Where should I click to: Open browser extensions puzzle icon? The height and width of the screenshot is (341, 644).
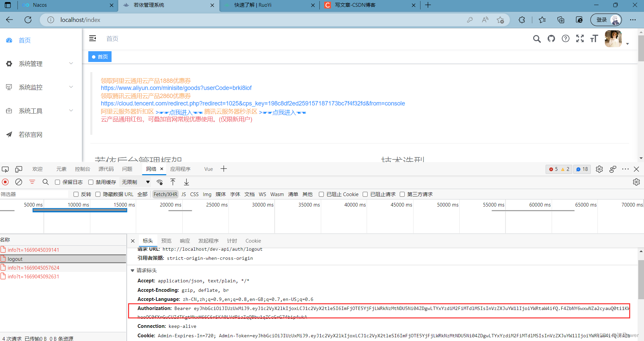[522, 20]
